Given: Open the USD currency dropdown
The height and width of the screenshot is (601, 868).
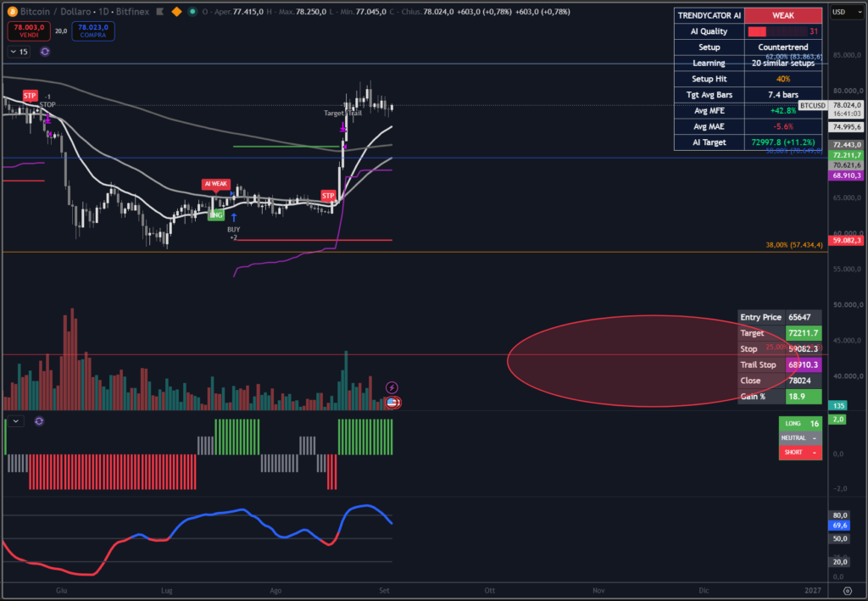Looking at the screenshot, I should (x=847, y=12).
